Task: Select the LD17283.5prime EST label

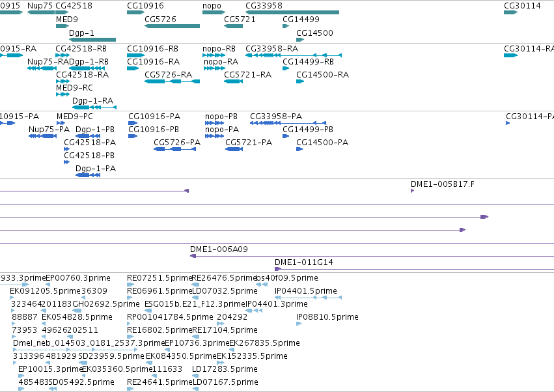Action: pyautogui.click(x=225, y=369)
